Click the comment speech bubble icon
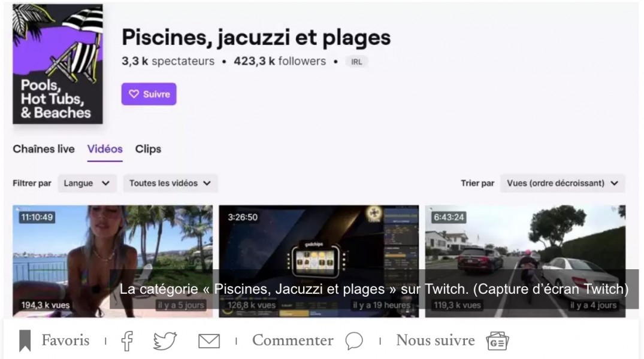 pyautogui.click(x=354, y=340)
